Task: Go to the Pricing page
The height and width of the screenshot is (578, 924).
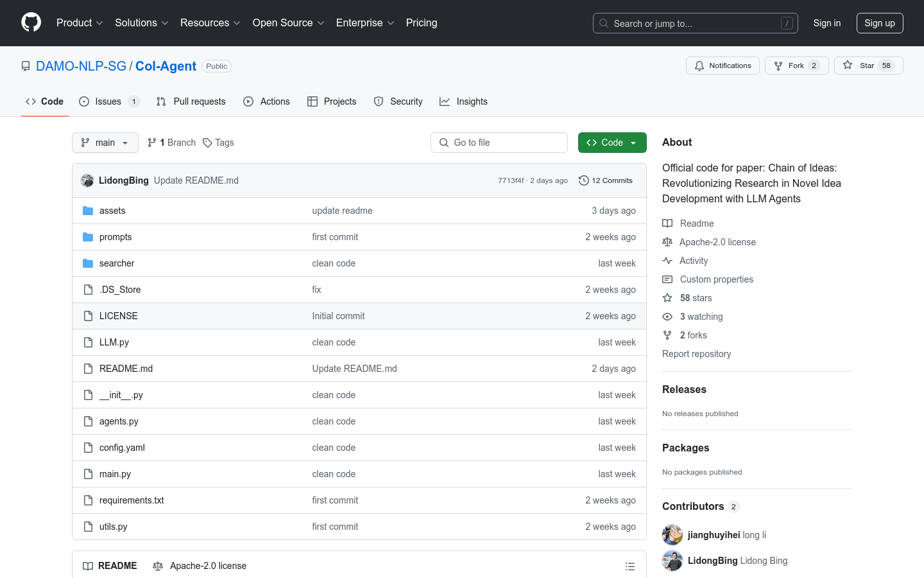Action: [422, 22]
